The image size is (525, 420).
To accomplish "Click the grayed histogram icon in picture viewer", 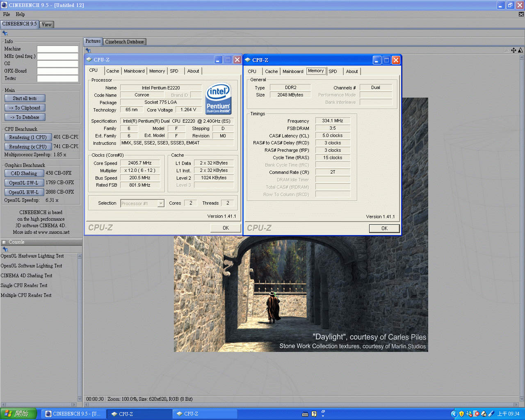I will point(507,50).
